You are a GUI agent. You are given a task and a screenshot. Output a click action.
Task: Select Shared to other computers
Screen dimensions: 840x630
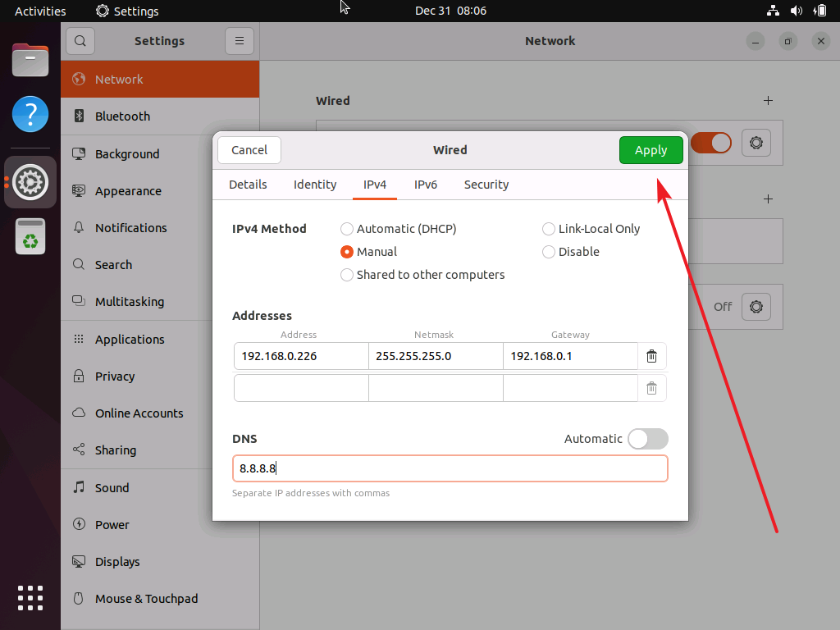(346, 275)
